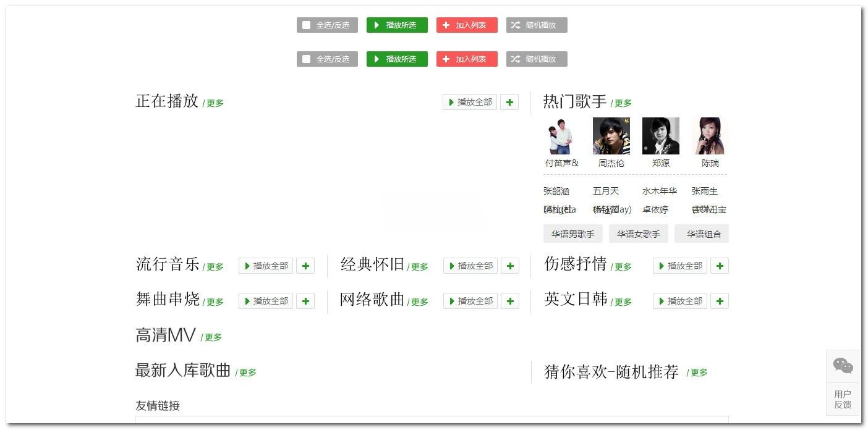Enable the top 全选/反选 checkbox
The width and height of the screenshot is (868, 430).
point(307,25)
